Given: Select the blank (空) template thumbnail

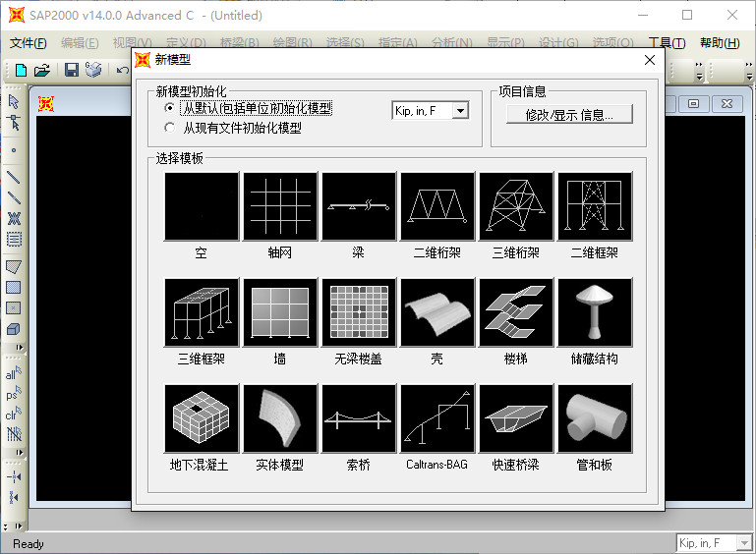Looking at the screenshot, I should (202, 206).
